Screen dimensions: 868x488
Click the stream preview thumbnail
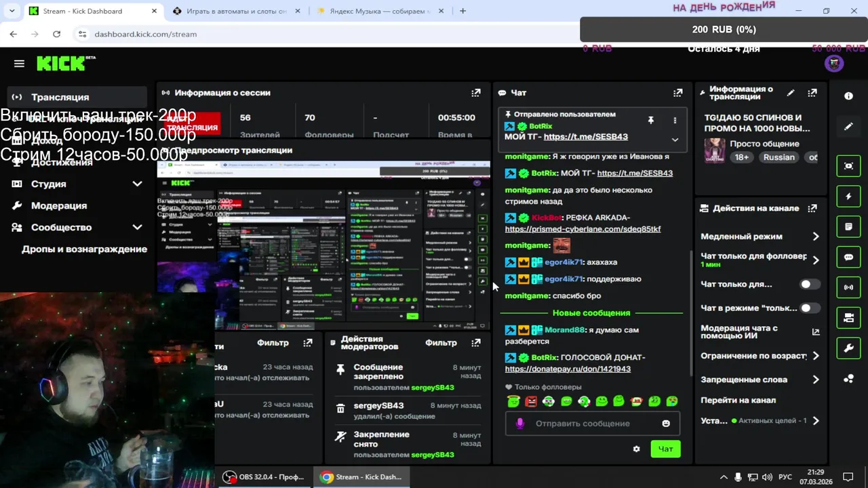pyautogui.click(x=323, y=245)
